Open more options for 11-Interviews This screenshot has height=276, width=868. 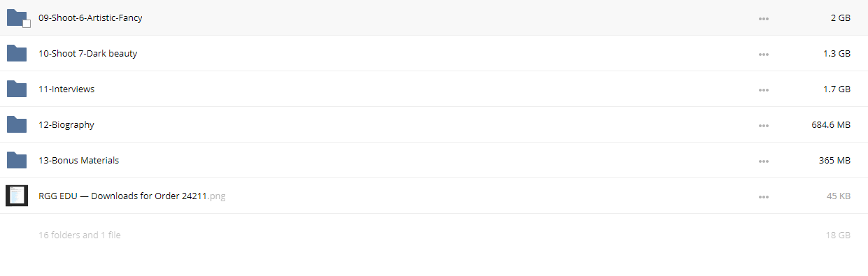[764, 89]
